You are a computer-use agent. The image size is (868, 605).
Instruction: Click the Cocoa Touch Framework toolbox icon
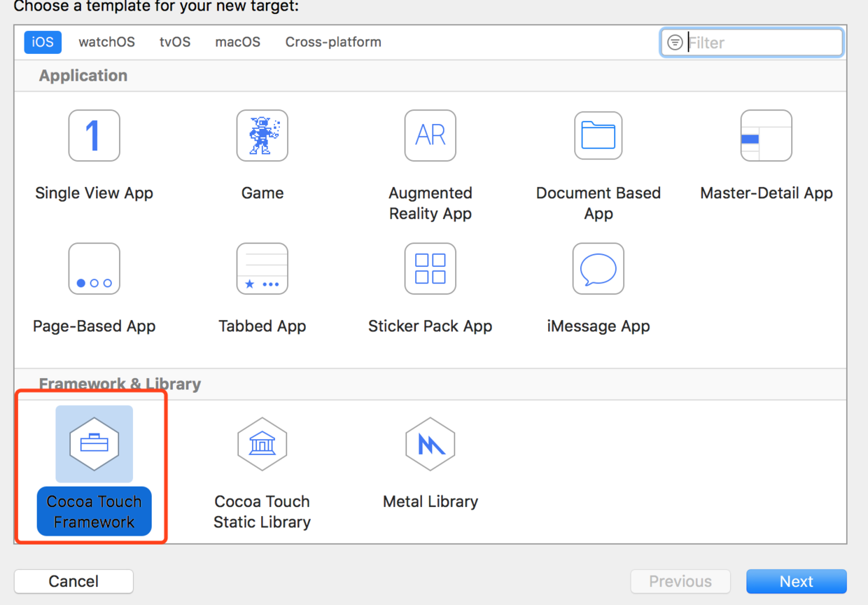94,444
